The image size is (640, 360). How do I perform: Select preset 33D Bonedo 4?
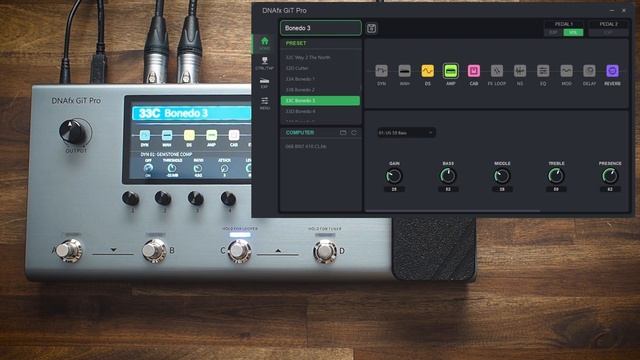(x=320, y=111)
